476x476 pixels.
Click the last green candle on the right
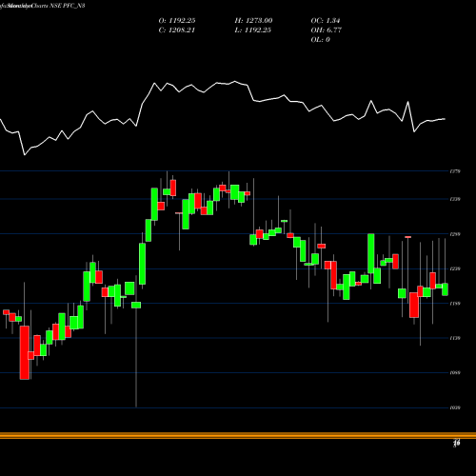click(x=445, y=289)
